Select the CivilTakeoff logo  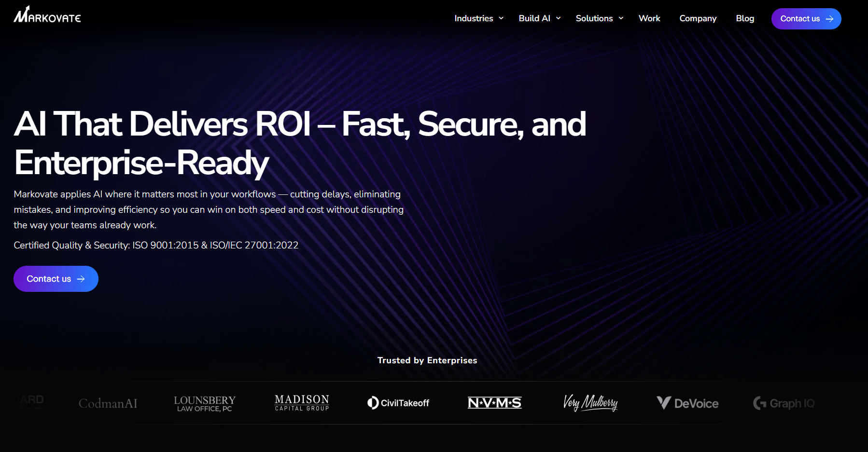pos(398,403)
